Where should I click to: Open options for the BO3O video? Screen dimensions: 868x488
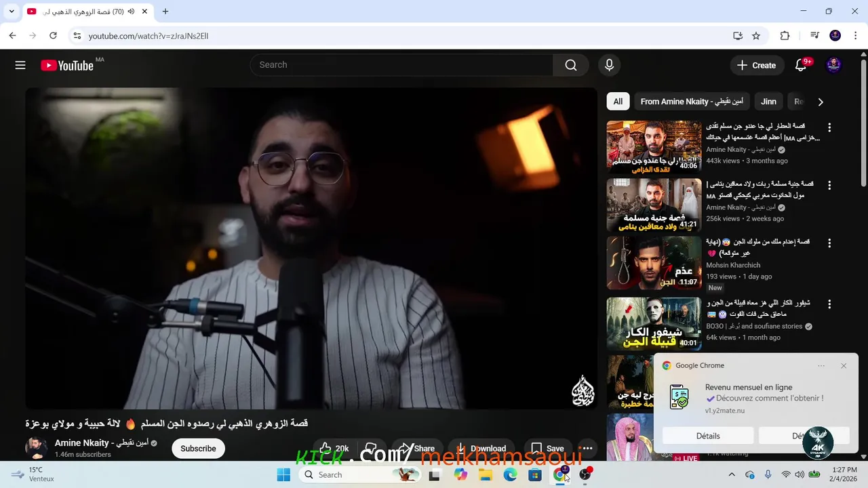tap(829, 304)
